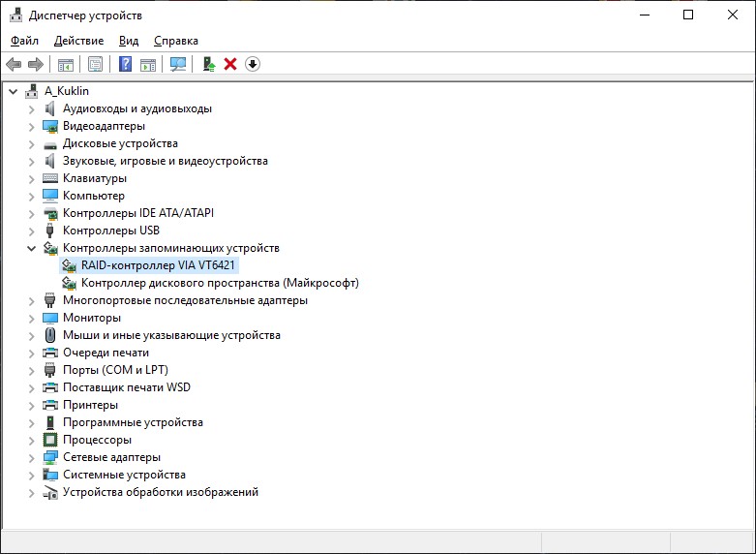Collapse Контроллеры запоминающих устройств chevron
This screenshot has height=554, width=756.
point(32,249)
